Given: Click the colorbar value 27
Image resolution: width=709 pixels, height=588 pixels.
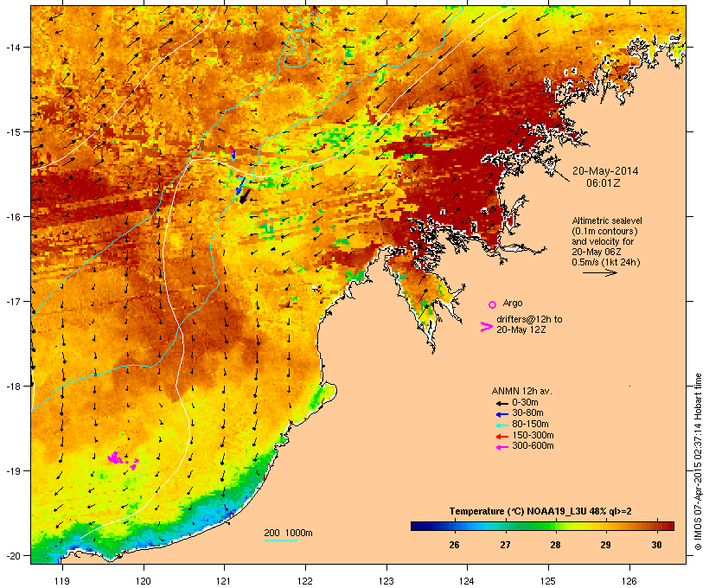Looking at the screenshot, I should 505,545.
